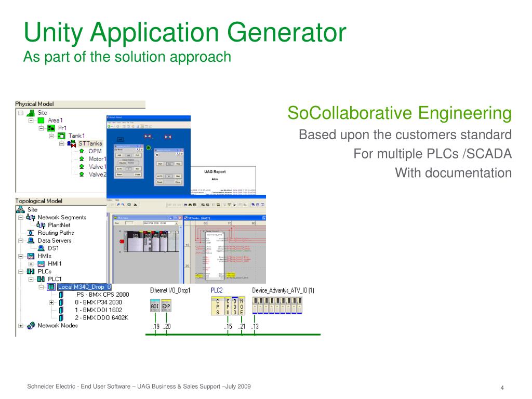Select the Valve2 tree item
The width and height of the screenshot is (532, 399).
click(x=97, y=175)
